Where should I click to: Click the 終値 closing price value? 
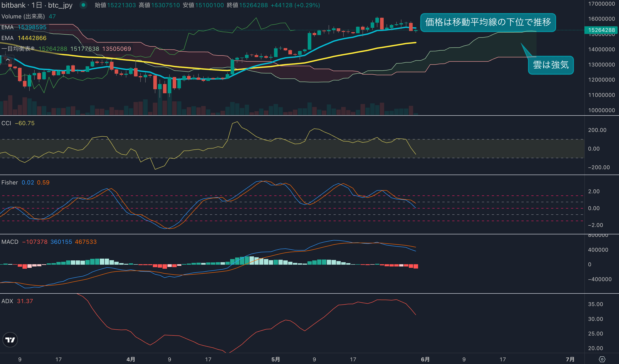click(x=253, y=5)
